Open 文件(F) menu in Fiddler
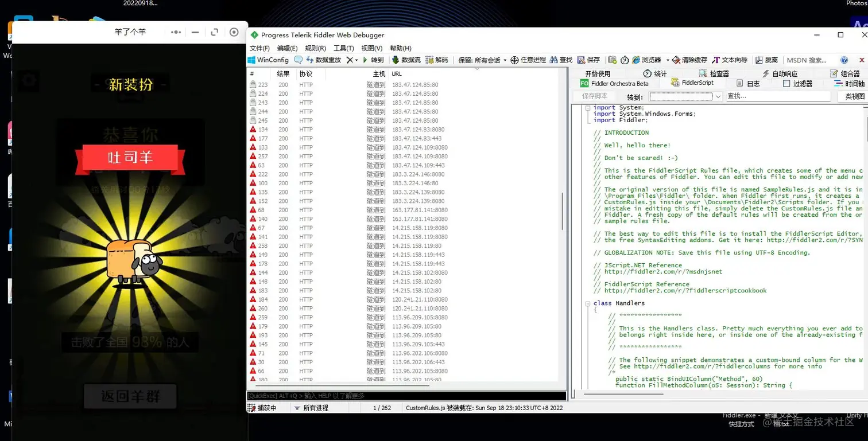The image size is (868, 441). click(259, 48)
